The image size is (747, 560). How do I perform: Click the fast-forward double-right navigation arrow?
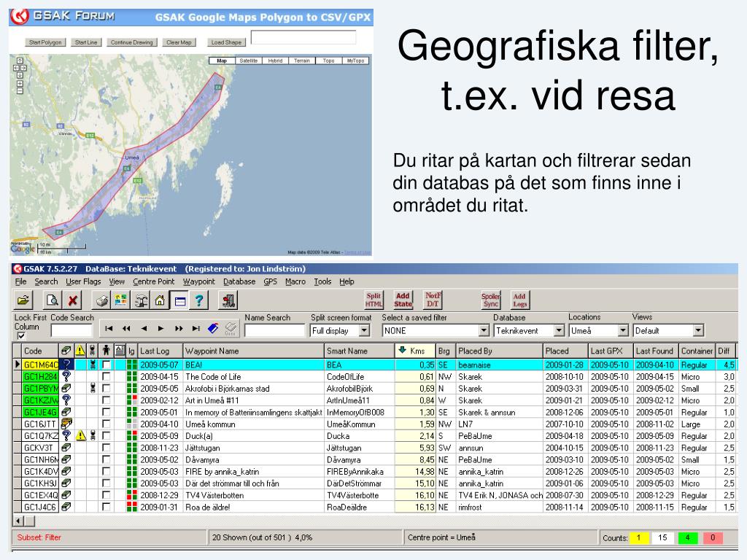179,329
